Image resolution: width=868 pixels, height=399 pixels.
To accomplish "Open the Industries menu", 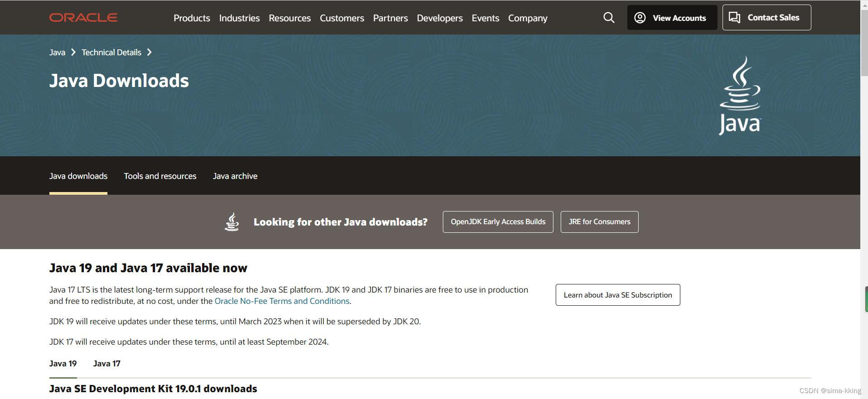I will tap(239, 18).
